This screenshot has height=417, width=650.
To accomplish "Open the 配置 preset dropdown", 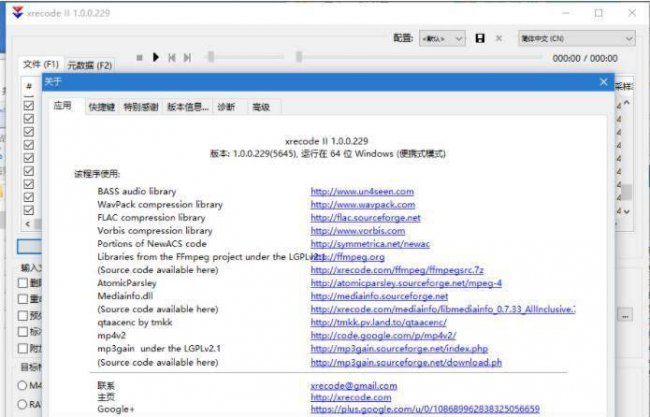I will point(442,39).
